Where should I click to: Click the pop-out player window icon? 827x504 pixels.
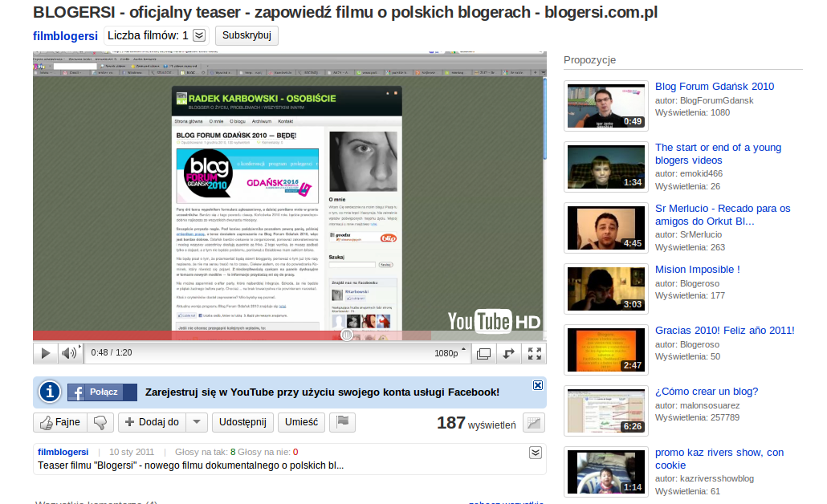pyautogui.click(x=483, y=353)
